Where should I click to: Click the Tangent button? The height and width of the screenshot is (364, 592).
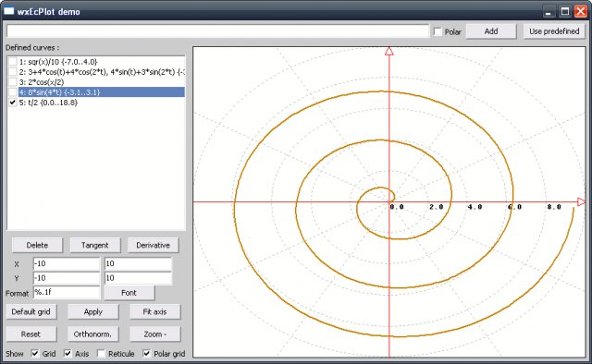[95, 245]
